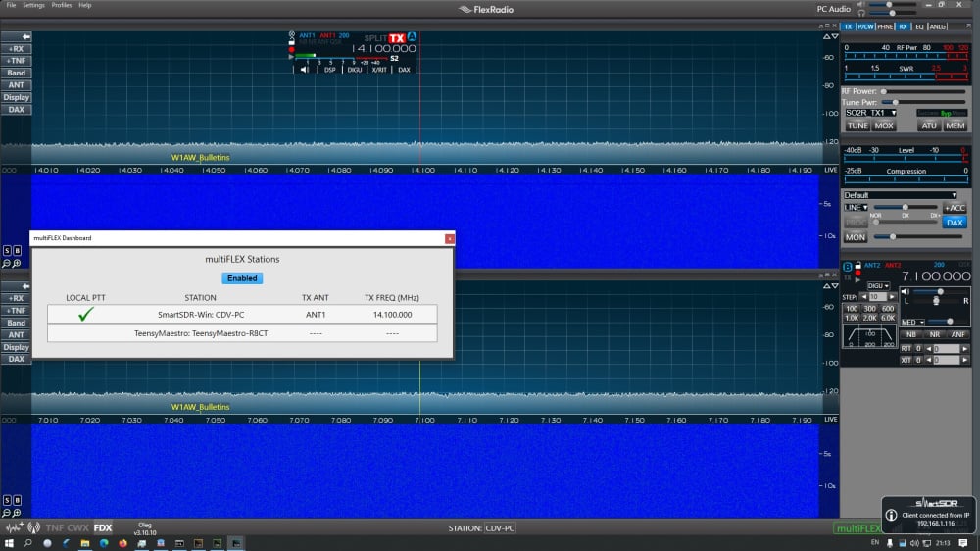The image size is (980, 551).
Task: Click the slice A speaker mute icon
Action: 304,70
